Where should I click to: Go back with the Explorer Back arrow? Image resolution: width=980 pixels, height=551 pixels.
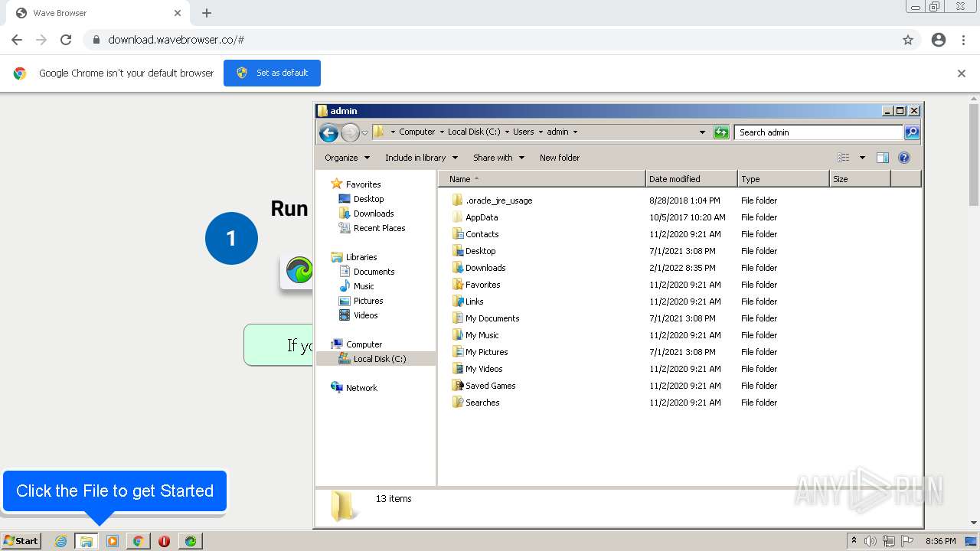[x=328, y=132]
